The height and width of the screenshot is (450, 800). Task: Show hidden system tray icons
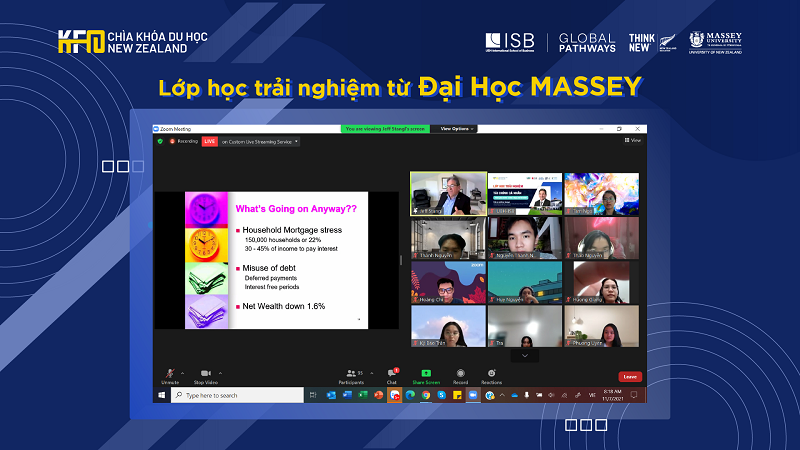point(502,395)
